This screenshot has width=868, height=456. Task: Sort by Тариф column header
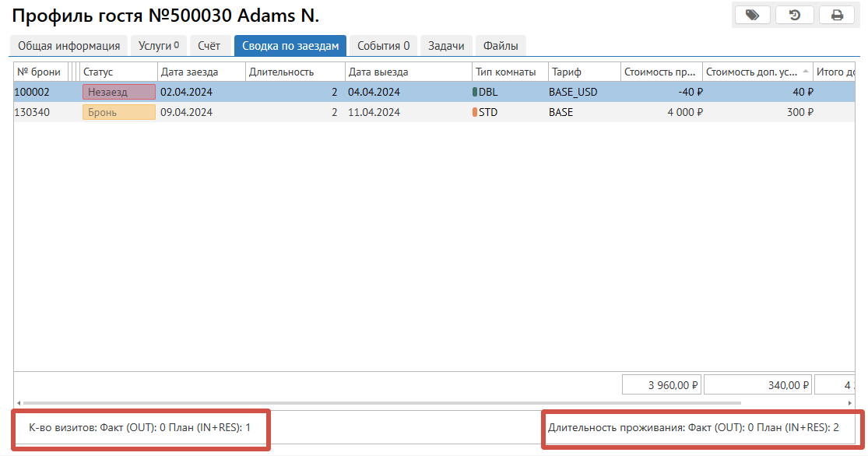tap(584, 72)
